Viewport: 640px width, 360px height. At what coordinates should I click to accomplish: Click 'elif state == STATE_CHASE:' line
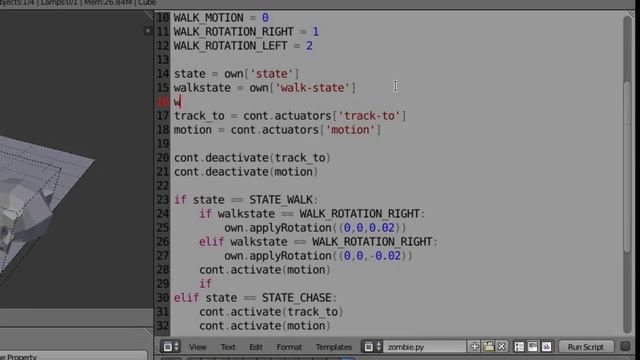click(256, 298)
